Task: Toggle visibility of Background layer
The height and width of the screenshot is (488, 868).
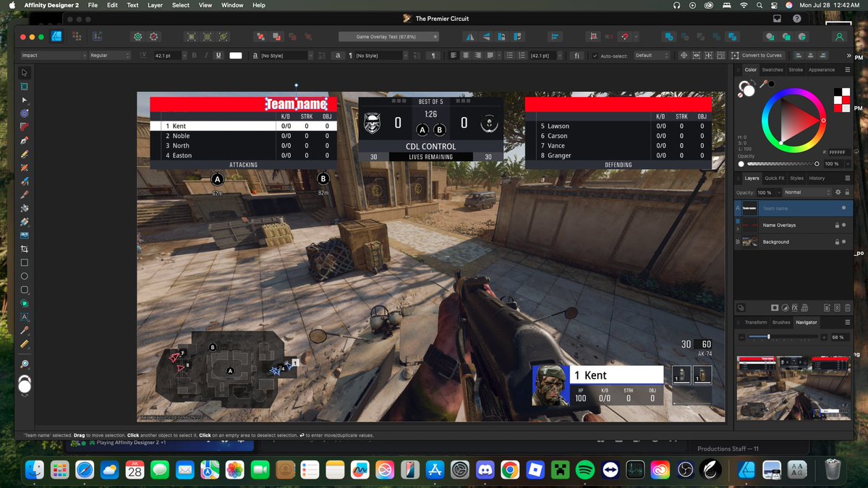Action: tap(843, 241)
